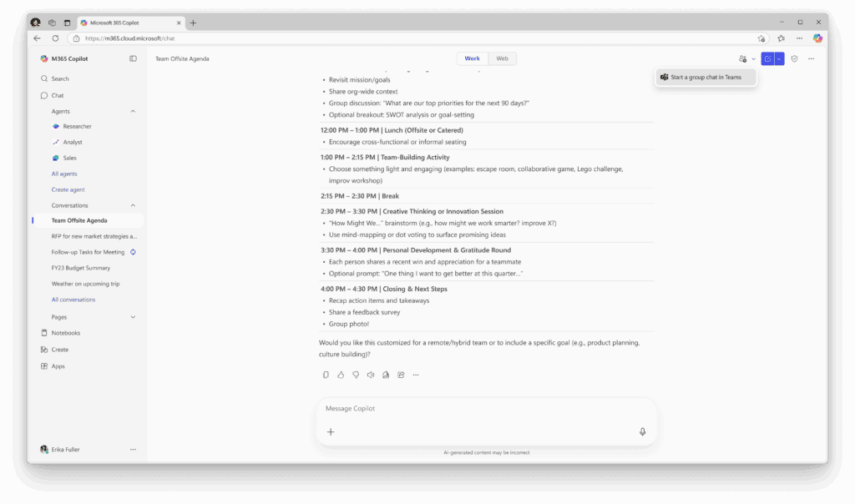Collapse the Conversations section
855x504 pixels.
pyautogui.click(x=133, y=205)
